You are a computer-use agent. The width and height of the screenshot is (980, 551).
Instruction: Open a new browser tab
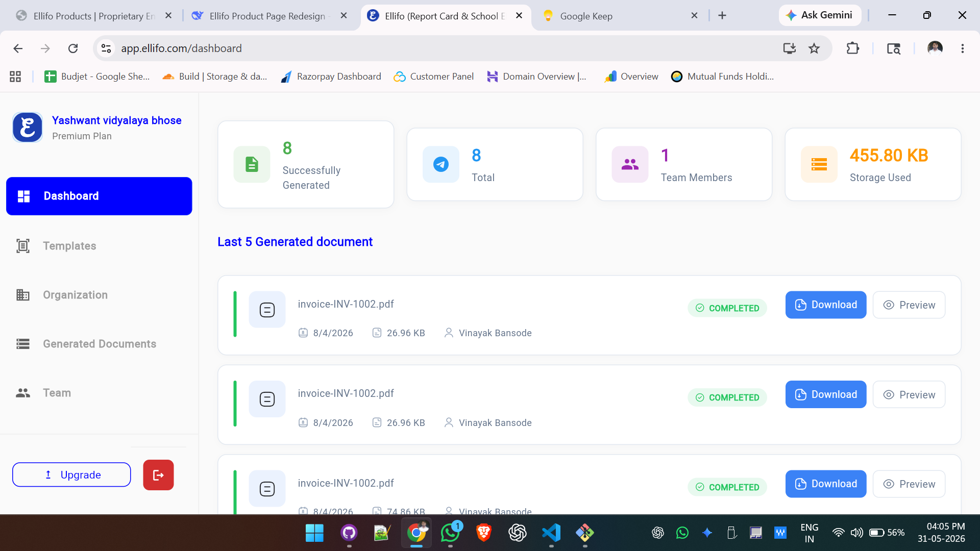722,16
